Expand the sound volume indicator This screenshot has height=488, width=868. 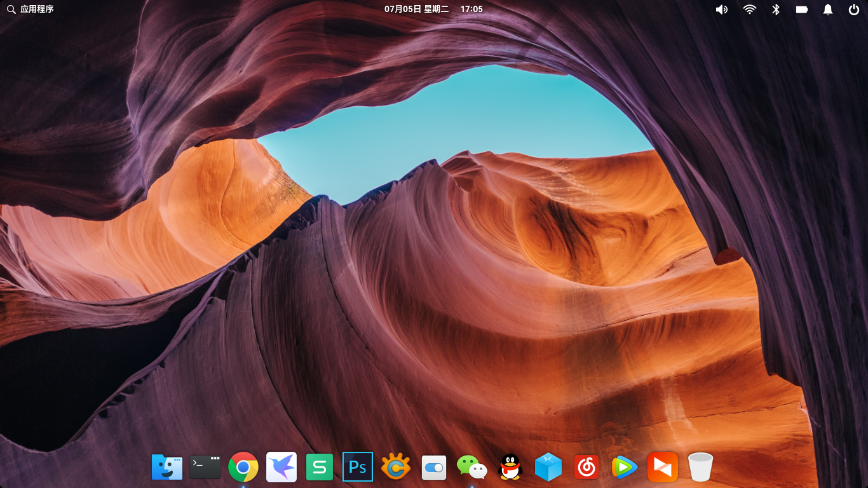[722, 9]
